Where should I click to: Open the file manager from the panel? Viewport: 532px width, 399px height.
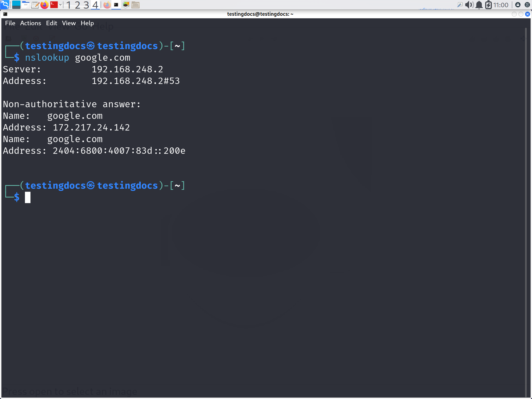click(26, 5)
